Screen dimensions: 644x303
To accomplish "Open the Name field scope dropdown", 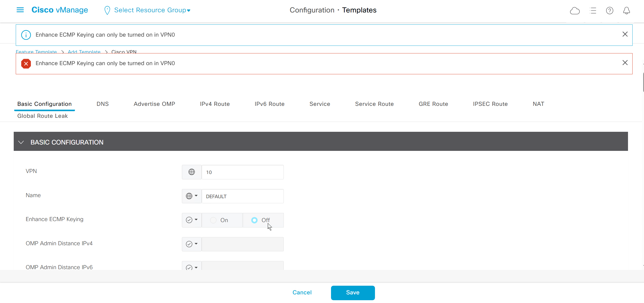I will (x=192, y=196).
